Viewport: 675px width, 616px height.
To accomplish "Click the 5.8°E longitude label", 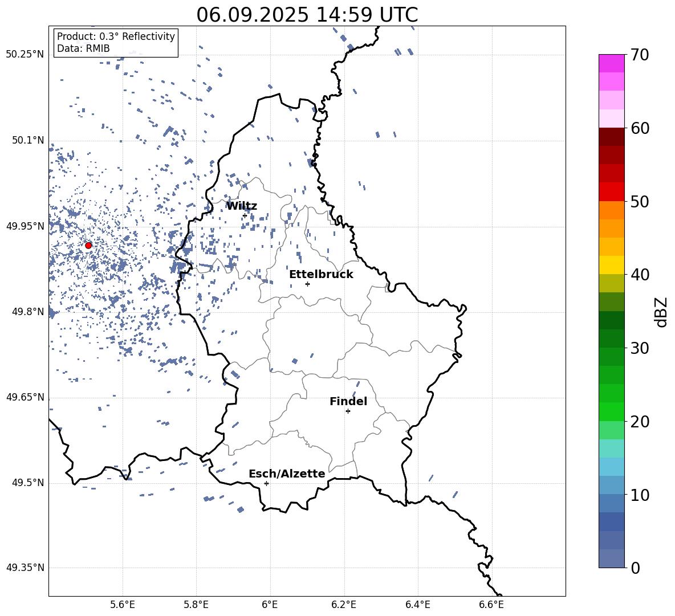I will 196,605.
